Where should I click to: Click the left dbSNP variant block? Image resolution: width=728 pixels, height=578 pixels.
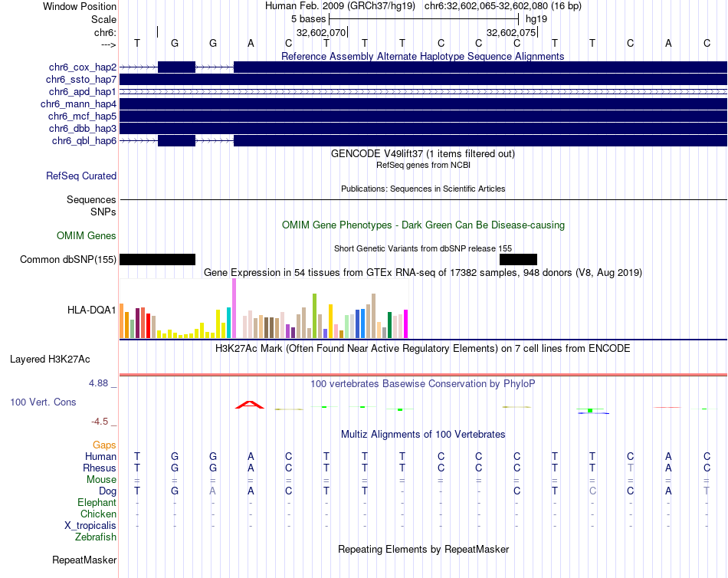pyautogui.click(x=157, y=259)
